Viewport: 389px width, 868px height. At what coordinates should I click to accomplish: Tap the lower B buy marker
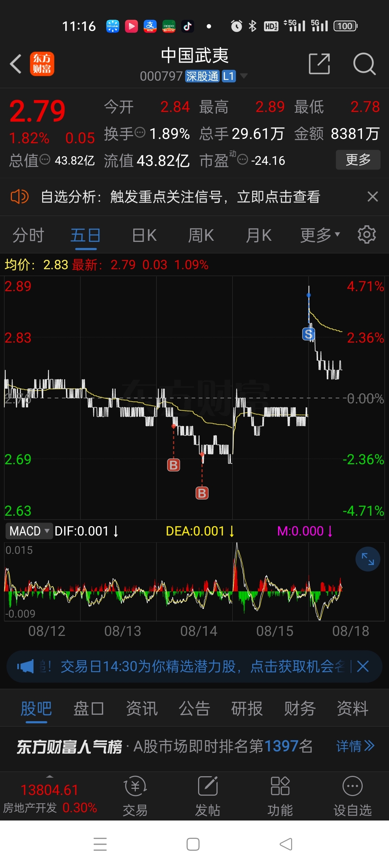tap(202, 493)
